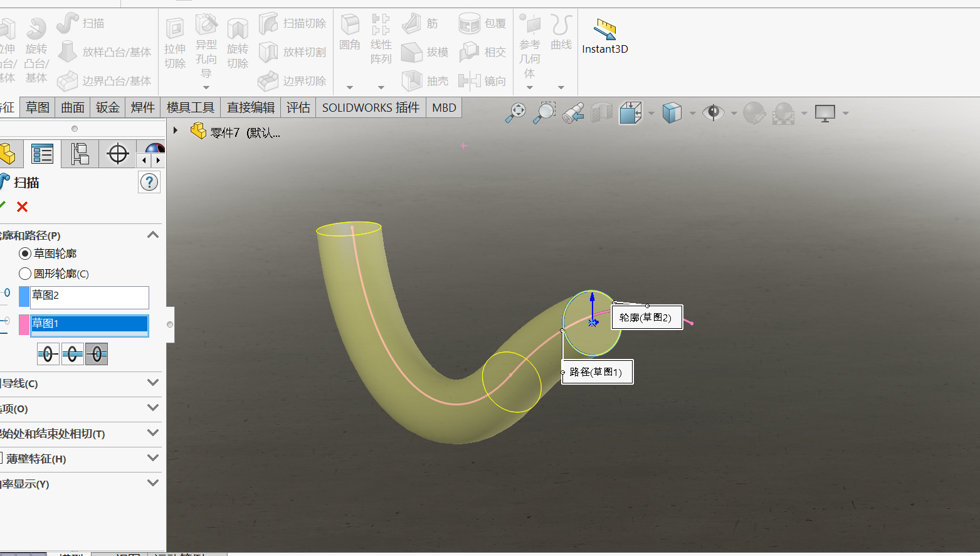Expand the Curvature Display (曲率显示) section

coord(153,483)
